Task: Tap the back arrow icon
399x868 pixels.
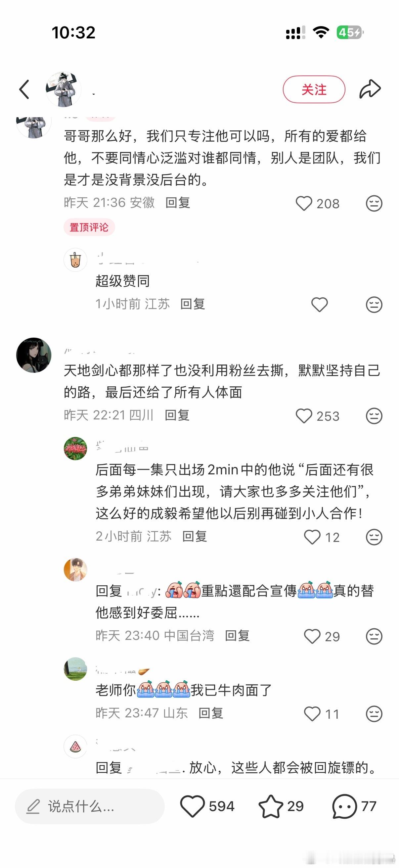Action: [24, 90]
